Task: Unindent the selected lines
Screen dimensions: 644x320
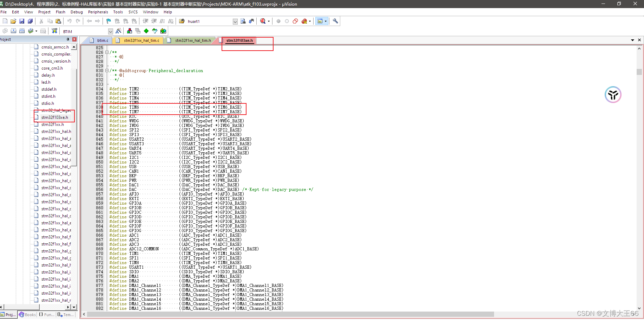Action: (x=154, y=21)
